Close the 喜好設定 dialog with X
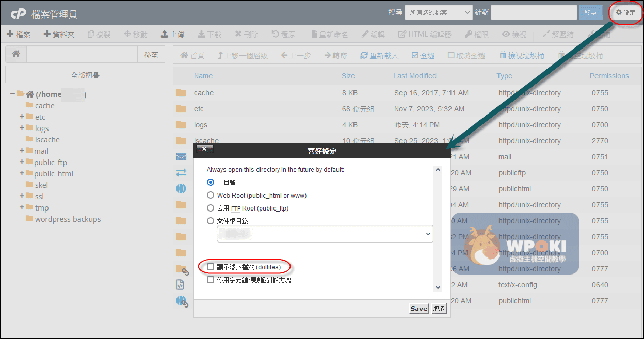The image size is (644, 339). (x=204, y=149)
